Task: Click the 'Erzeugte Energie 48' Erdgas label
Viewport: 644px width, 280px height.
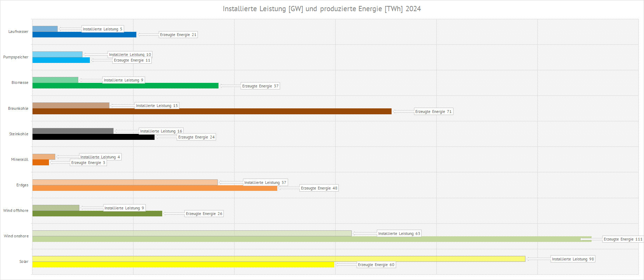Action: [319, 188]
